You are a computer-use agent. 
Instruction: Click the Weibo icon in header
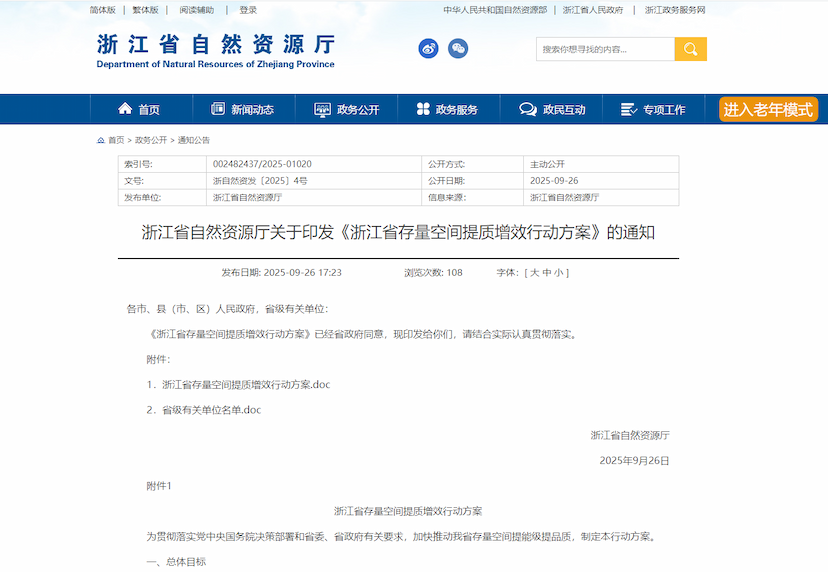(x=428, y=48)
